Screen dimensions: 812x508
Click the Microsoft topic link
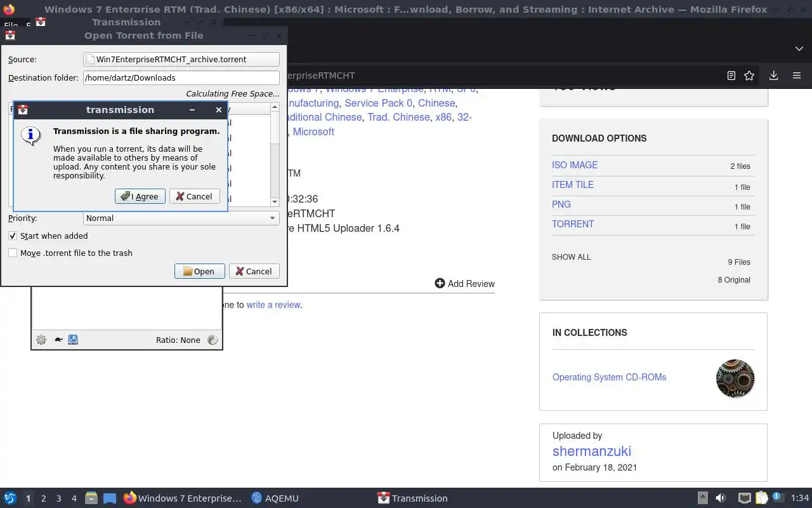tap(313, 132)
